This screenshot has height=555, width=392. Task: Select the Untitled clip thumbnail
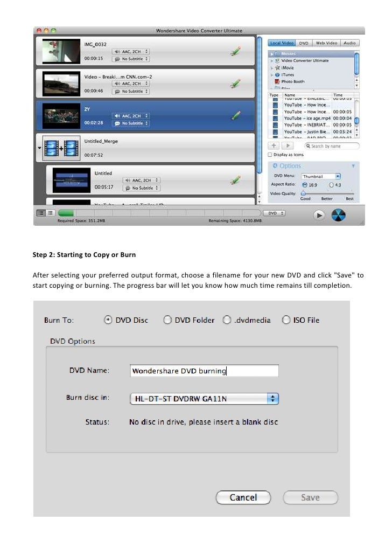coord(72,180)
